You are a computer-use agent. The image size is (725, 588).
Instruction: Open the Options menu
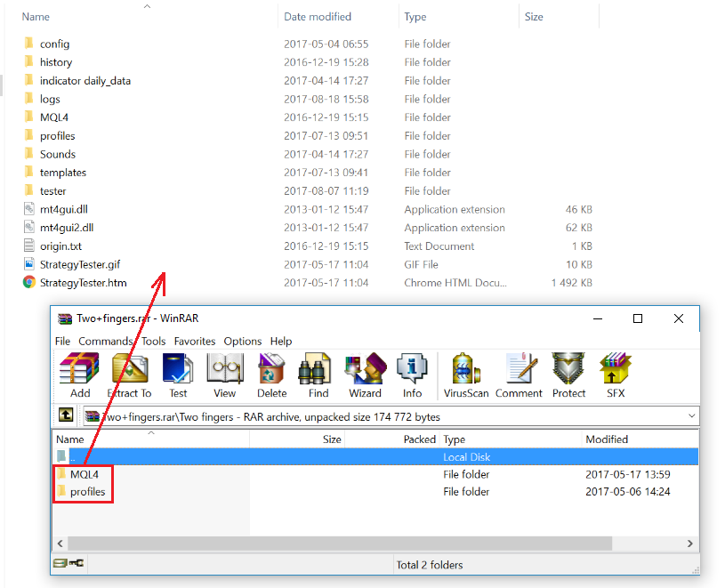243,342
